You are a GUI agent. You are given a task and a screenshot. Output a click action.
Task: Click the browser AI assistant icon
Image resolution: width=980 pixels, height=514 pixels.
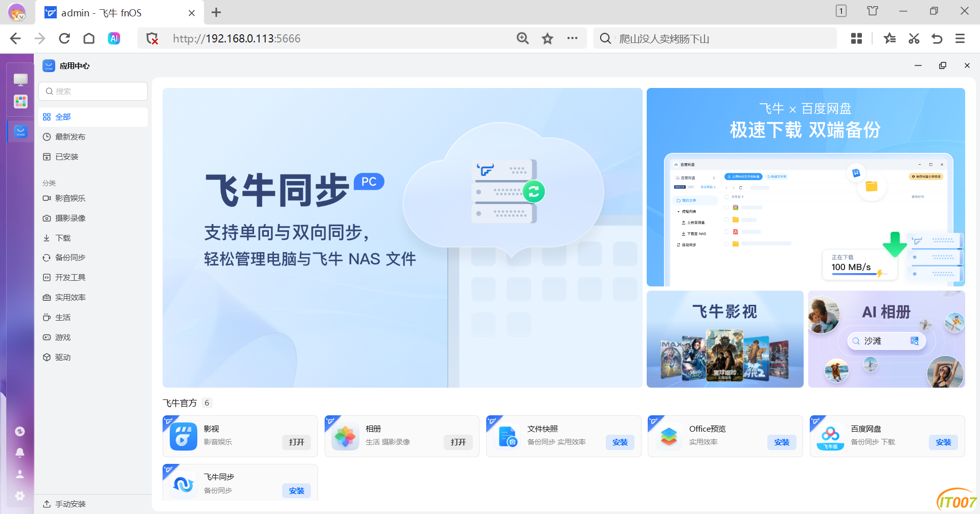[x=114, y=38]
